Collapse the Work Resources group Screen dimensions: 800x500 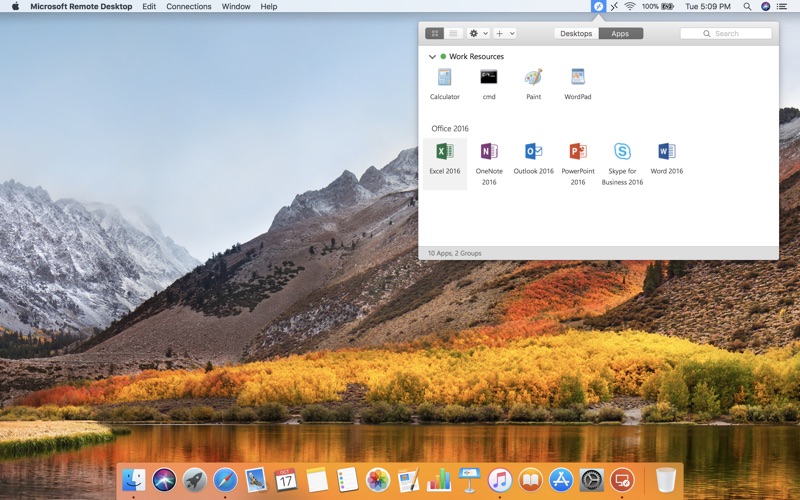[x=432, y=57]
